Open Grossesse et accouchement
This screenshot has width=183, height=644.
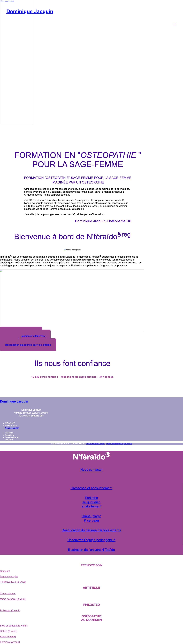point(91,488)
